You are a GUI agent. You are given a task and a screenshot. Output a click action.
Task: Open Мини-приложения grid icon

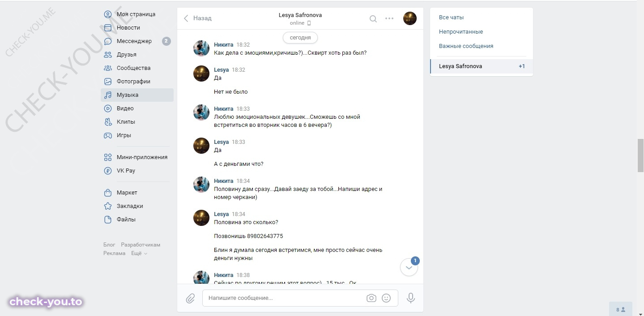[x=108, y=157]
